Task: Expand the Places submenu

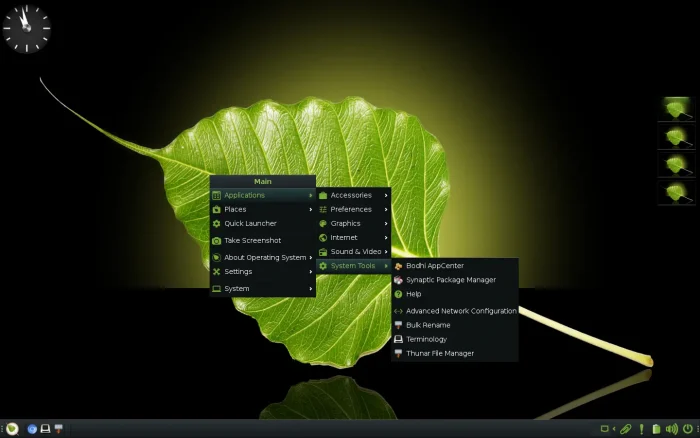Action: click(262, 209)
